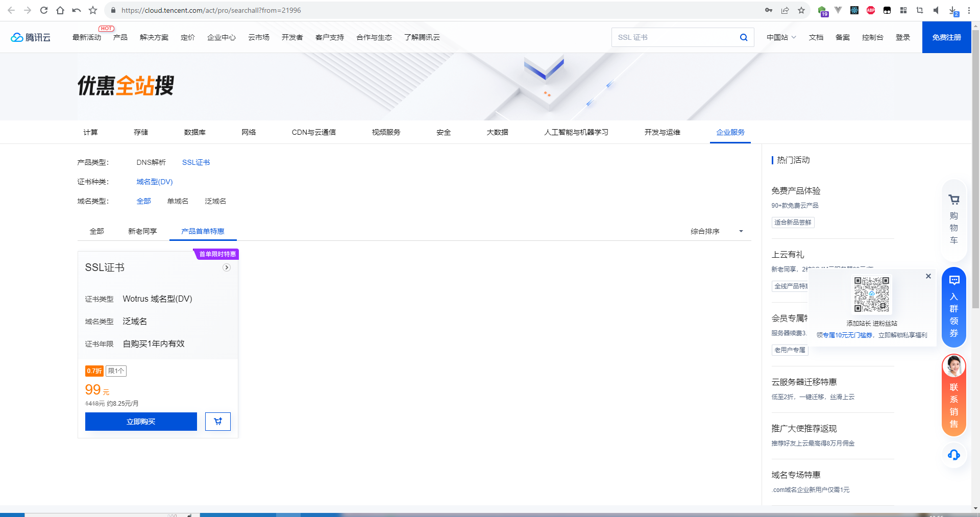
Task: Switch to 全部 offers tab
Action: 97,231
